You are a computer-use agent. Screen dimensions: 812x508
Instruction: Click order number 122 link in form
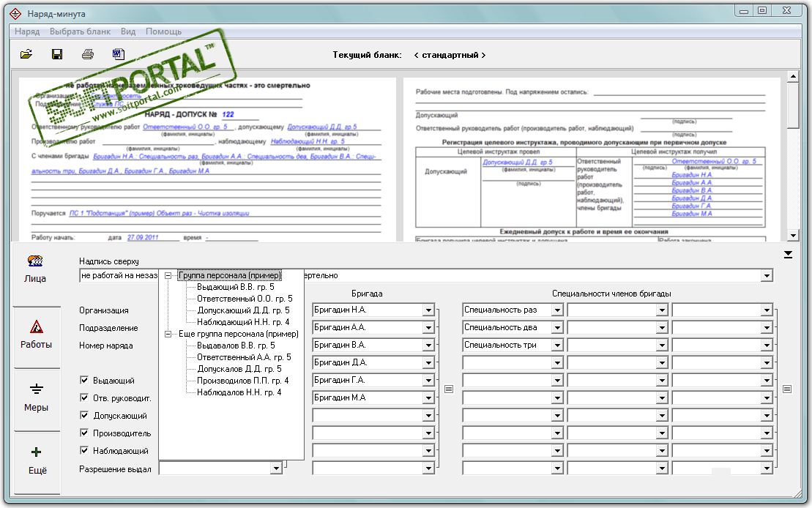228,114
